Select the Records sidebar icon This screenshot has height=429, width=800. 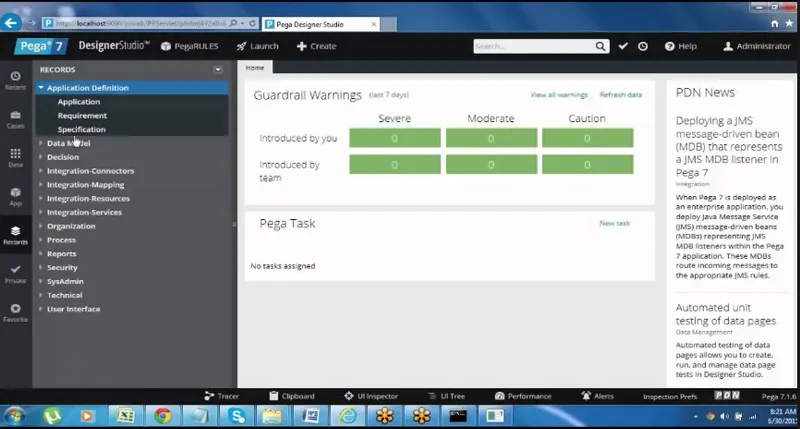click(15, 235)
